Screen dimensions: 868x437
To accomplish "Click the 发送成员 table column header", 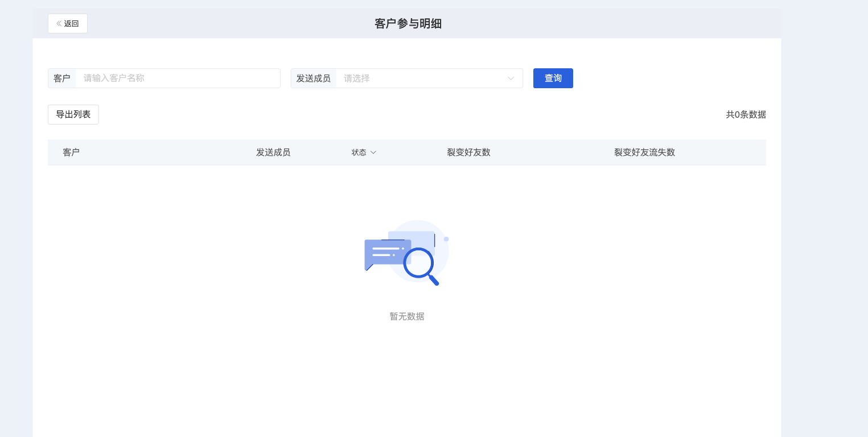I will [273, 152].
